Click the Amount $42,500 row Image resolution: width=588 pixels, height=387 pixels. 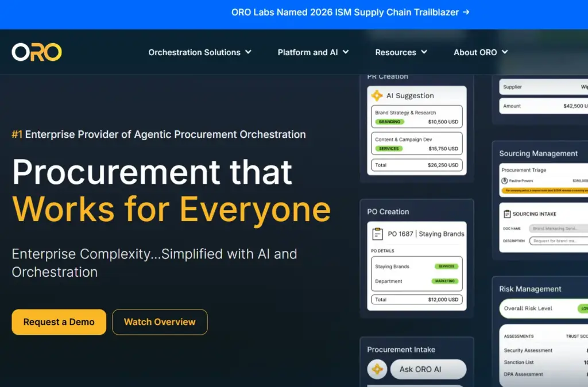click(x=544, y=106)
